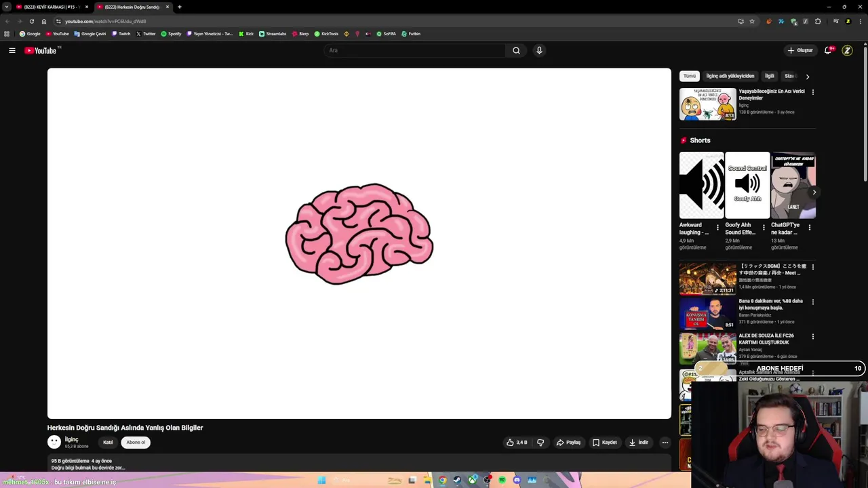Click the İlginç channel avatar
Screen dimensions: 868x488
coord(54,443)
